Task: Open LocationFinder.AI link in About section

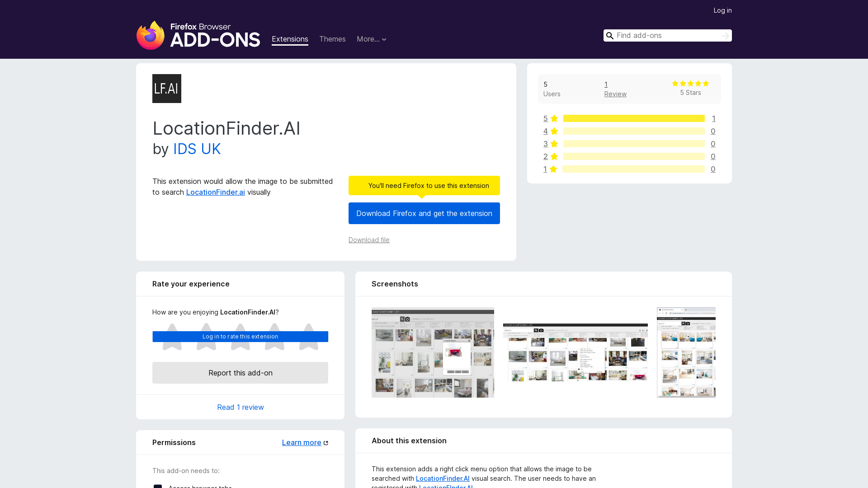Action: coord(443,479)
